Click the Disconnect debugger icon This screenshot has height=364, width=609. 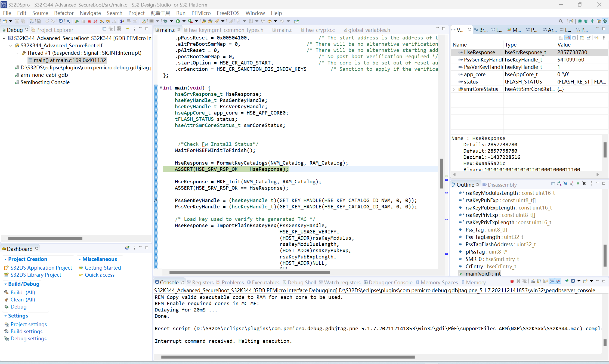pyautogui.click(x=95, y=21)
